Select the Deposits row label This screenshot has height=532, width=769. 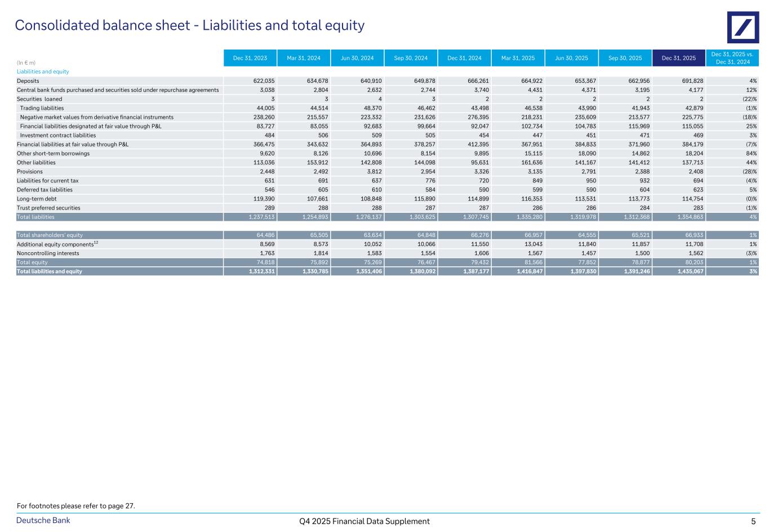click(x=28, y=81)
